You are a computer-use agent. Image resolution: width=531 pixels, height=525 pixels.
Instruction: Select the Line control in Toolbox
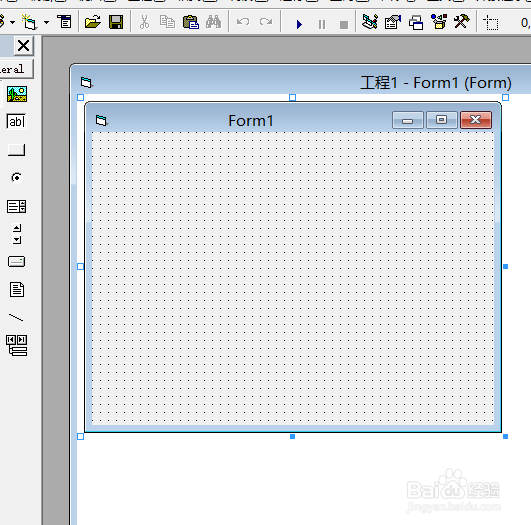pyautogui.click(x=16, y=318)
